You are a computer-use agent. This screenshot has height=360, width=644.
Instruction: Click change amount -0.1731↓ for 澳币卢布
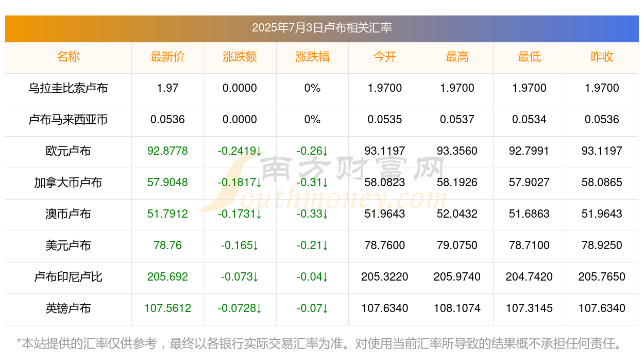(240, 214)
